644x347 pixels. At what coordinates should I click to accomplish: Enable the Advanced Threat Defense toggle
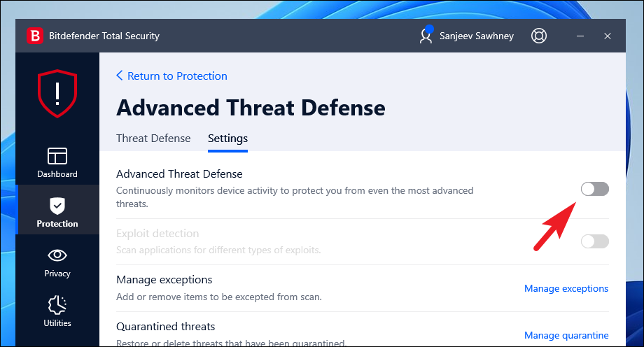tap(594, 189)
